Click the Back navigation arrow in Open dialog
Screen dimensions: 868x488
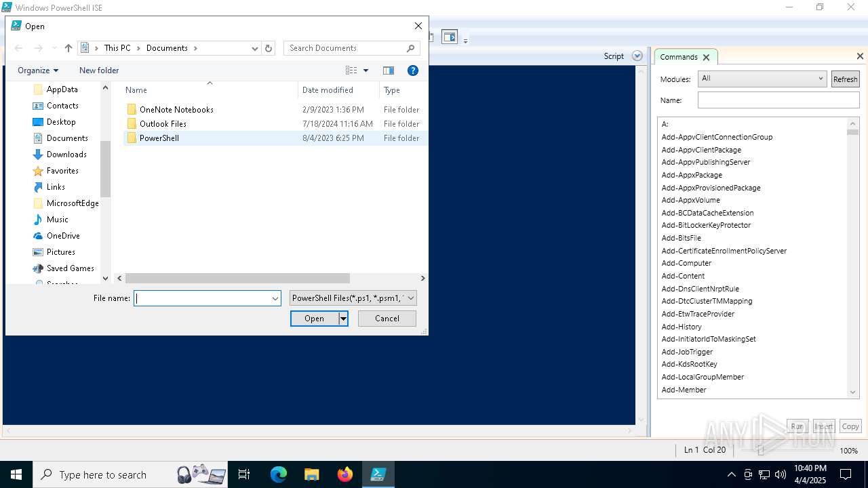click(18, 48)
